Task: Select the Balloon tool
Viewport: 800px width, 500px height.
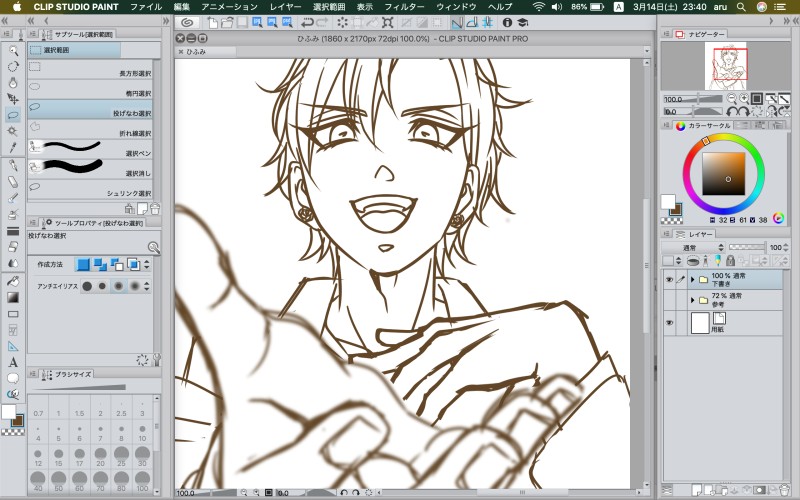Action: (13, 379)
